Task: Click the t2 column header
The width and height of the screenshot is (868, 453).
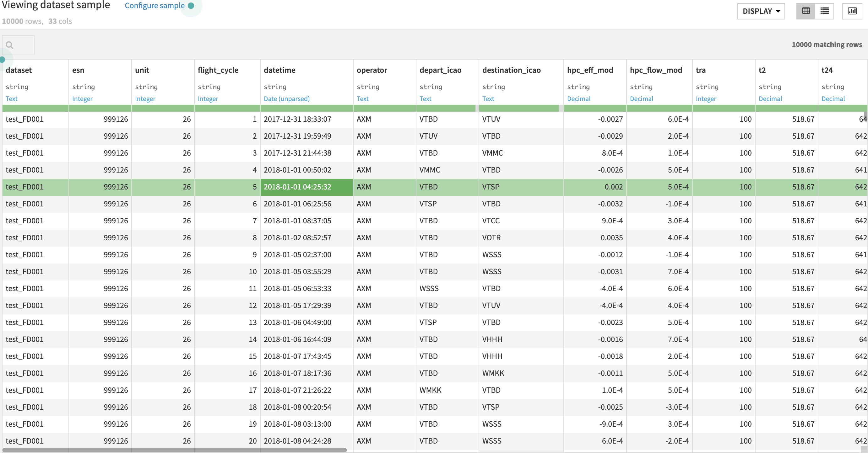Action: [762, 70]
